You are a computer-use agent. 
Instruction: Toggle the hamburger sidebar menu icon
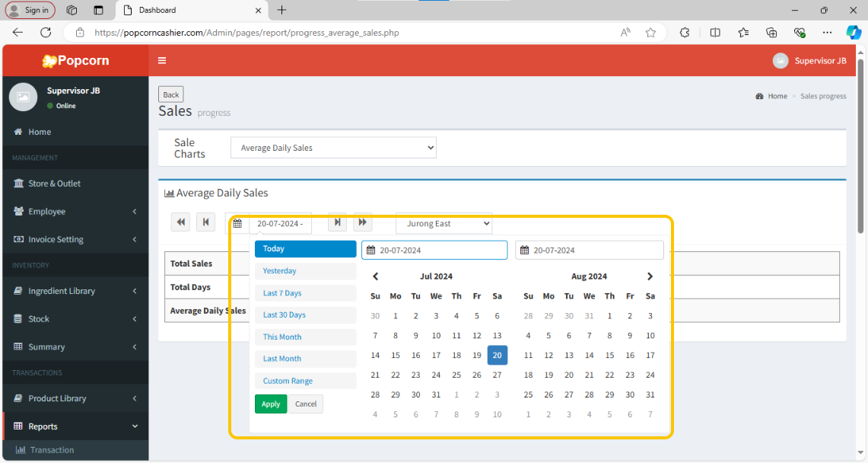pos(162,61)
